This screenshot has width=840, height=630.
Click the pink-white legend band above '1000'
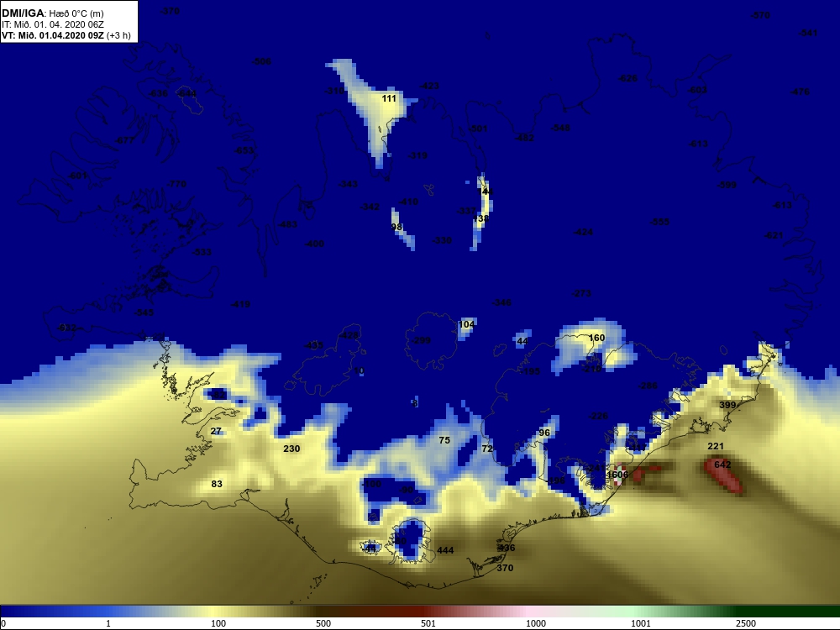coord(536,612)
